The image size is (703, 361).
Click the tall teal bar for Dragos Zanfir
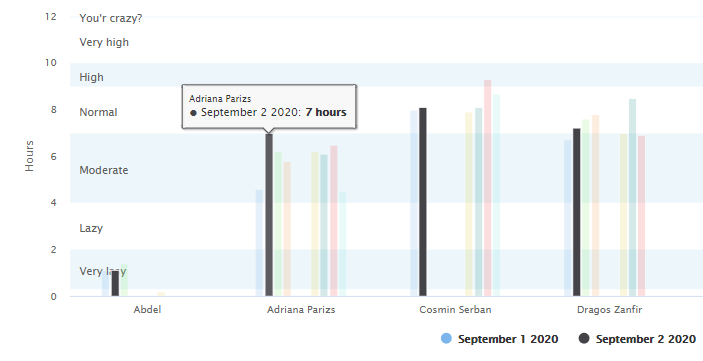632,198
